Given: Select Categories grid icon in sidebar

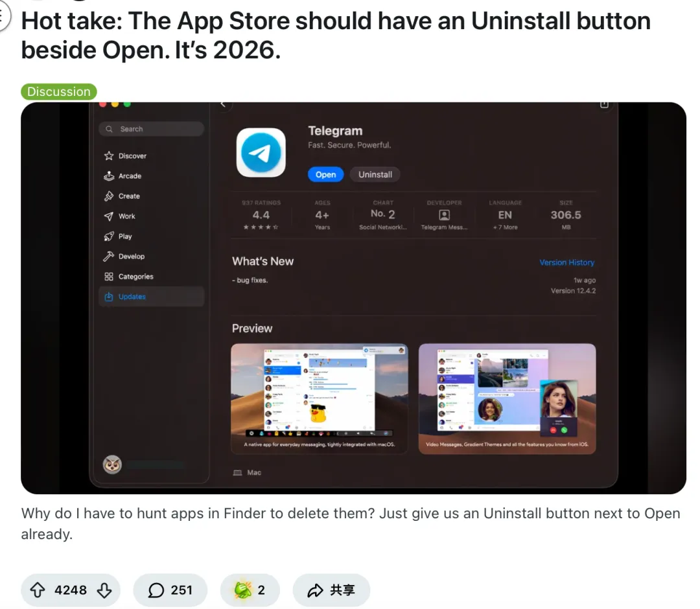Looking at the screenshot, I should (109, 276).
